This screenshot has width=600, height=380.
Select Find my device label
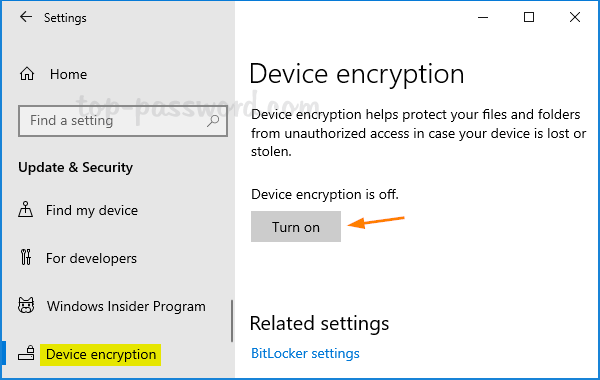[92, 210]
